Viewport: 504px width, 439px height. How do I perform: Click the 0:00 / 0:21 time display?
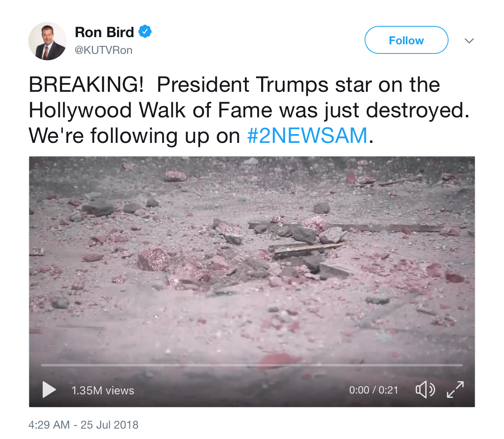tap(373, 390)
